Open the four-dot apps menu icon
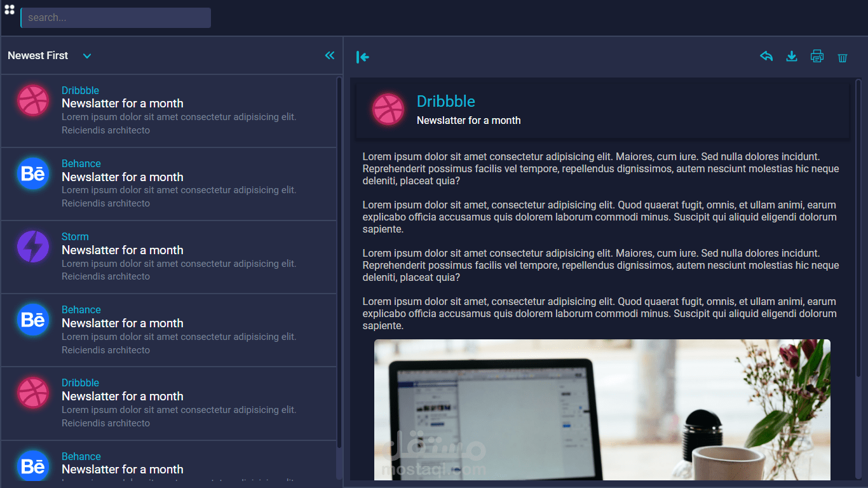 pos(10,10)
